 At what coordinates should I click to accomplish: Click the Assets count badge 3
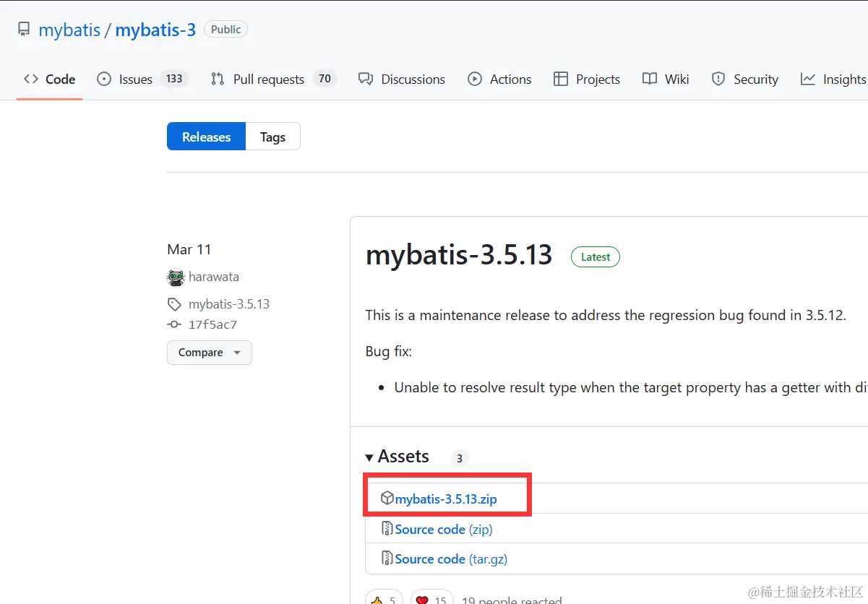460,458
